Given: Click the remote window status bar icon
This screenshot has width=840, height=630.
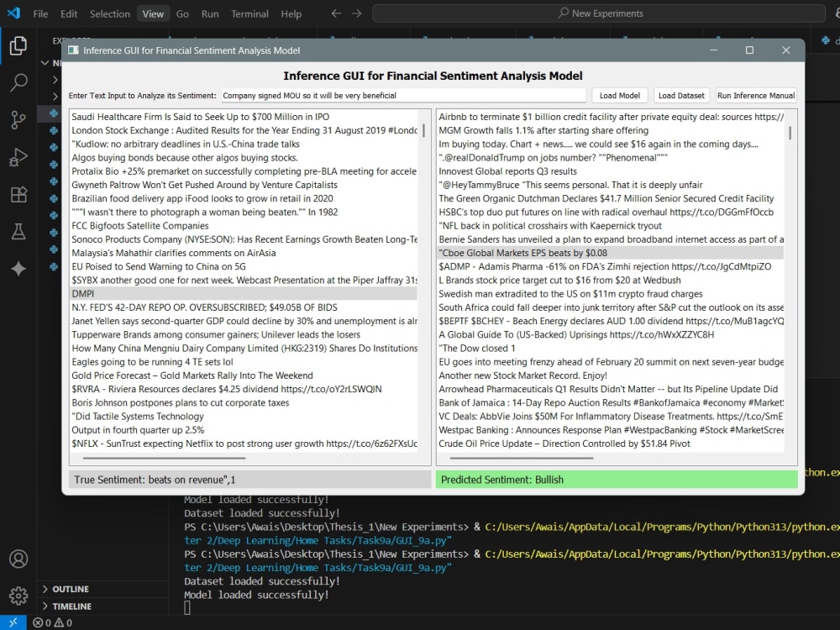Looking at the screenshot, I should (x=13, y=622).
